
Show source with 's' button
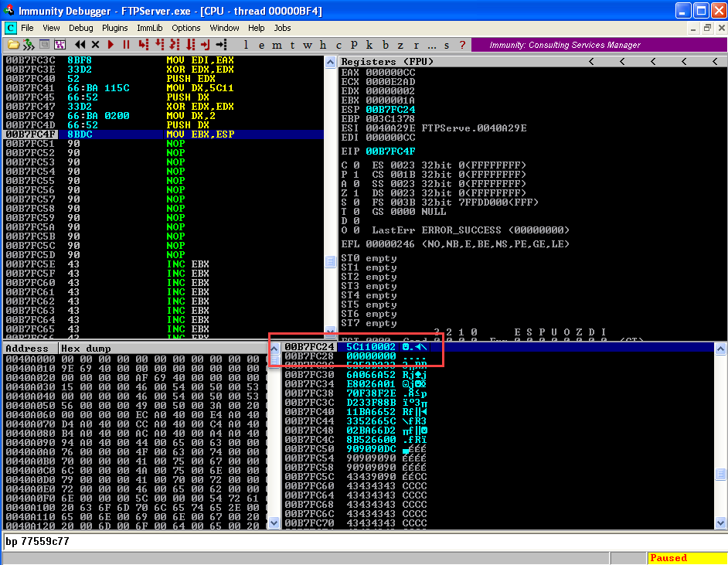pos(447,45)
